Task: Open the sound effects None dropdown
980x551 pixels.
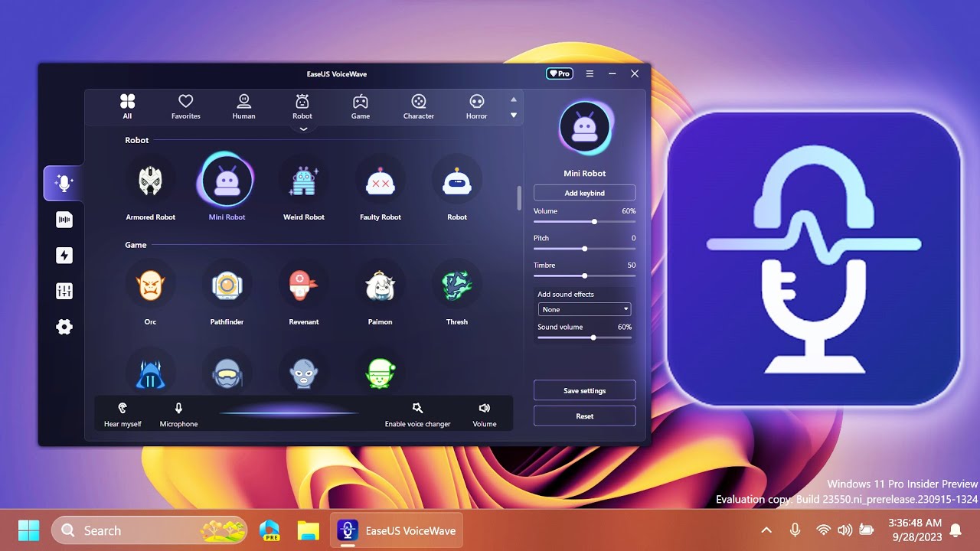Action: coord(584,309)
